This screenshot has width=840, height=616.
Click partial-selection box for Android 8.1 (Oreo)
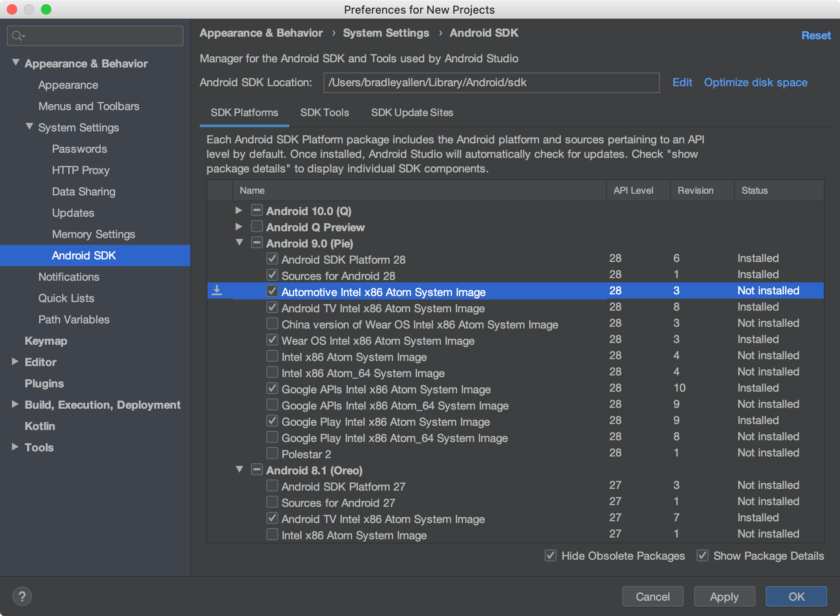coord(257,469)
